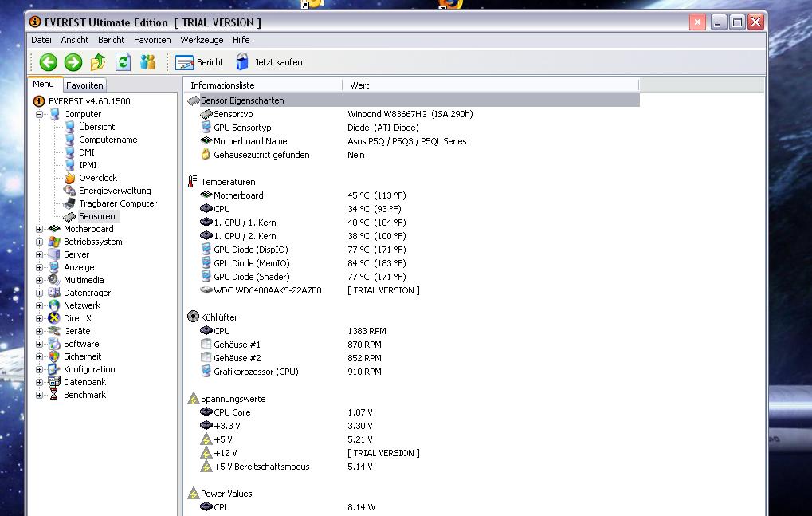Go up one level with the yellow up-arrow icon

[98, 62]
